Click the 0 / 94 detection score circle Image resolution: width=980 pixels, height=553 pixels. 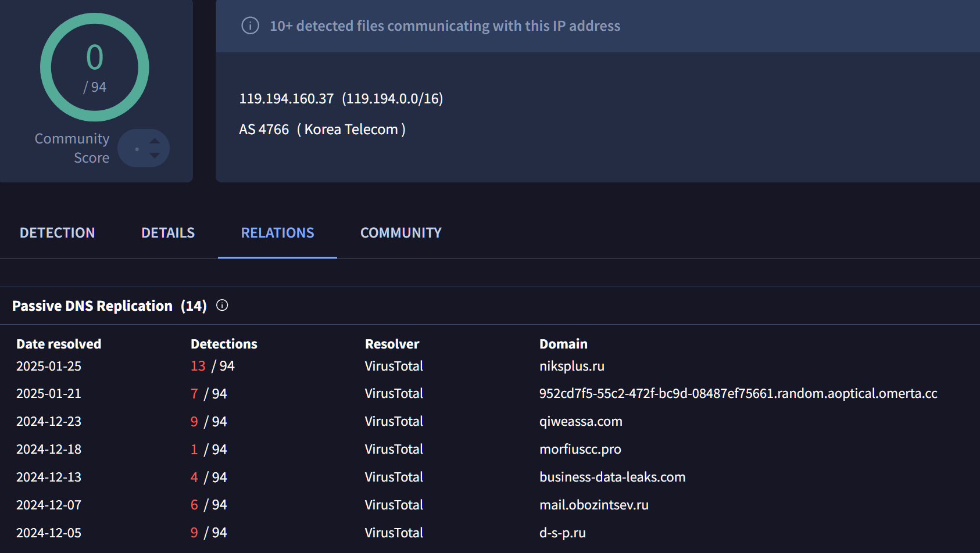(95, 67)
